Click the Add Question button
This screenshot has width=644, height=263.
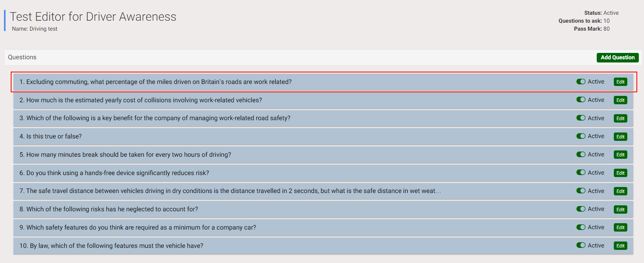617,58
